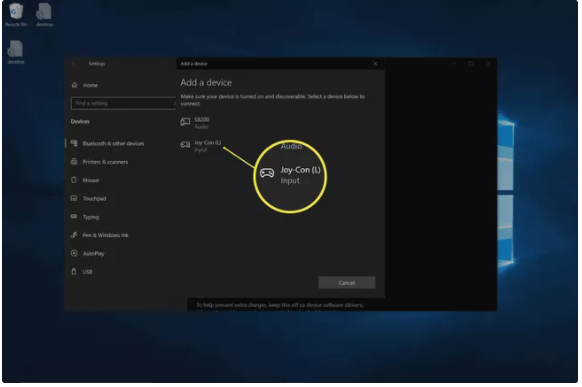This screenshot has width=582, height=387.
Task: Open Pen & Windows Ink settings
Action: [x=105, y=235]
